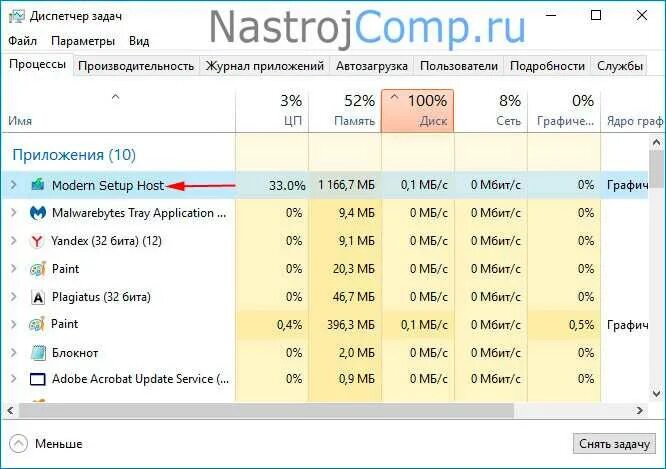Open the Пользователи tab
666x469 pixels.
pyautogui.click(x=459, y=66)
